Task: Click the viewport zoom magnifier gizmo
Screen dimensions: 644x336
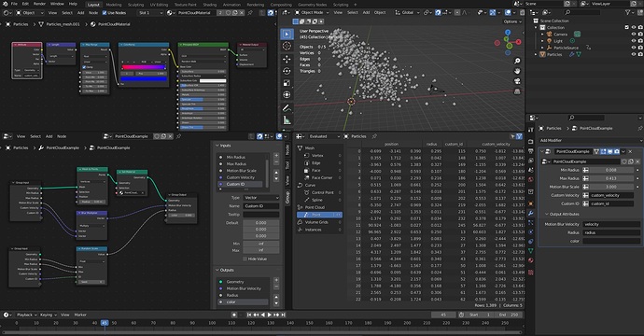Action: pyautogui.click(x=517, y=61)
